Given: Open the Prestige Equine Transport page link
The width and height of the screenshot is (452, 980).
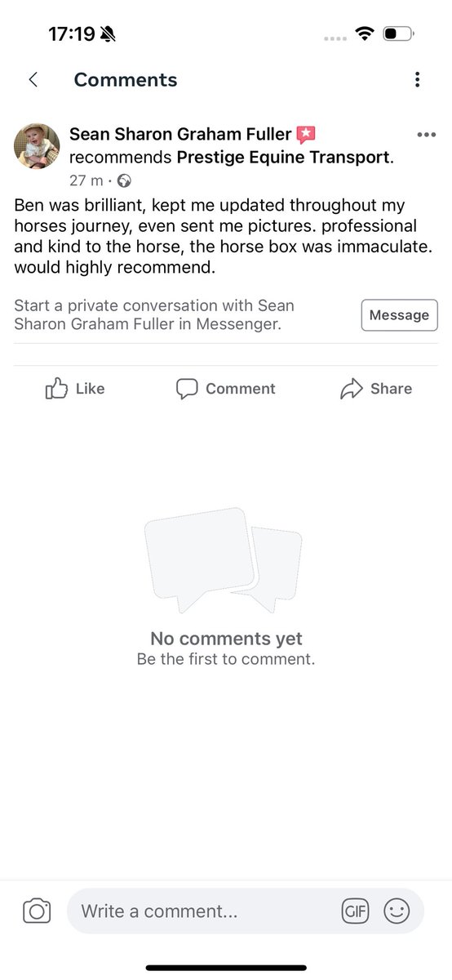Looking at the screenshot, I should pos(283,158).
